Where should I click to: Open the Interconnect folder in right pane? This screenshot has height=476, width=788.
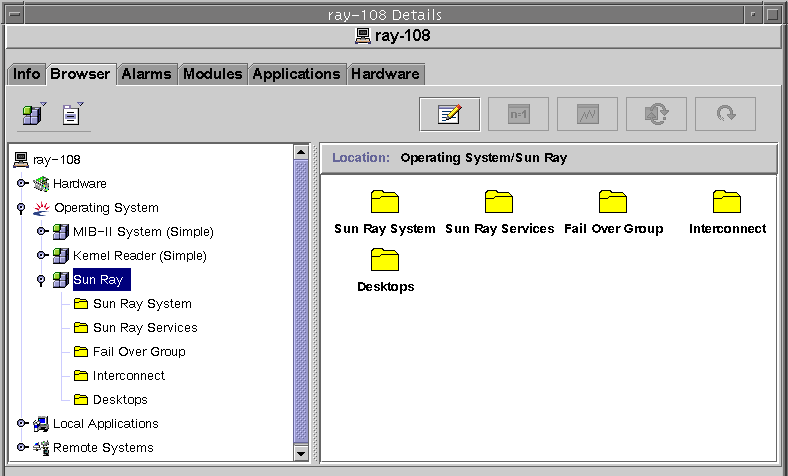[727, 202]
